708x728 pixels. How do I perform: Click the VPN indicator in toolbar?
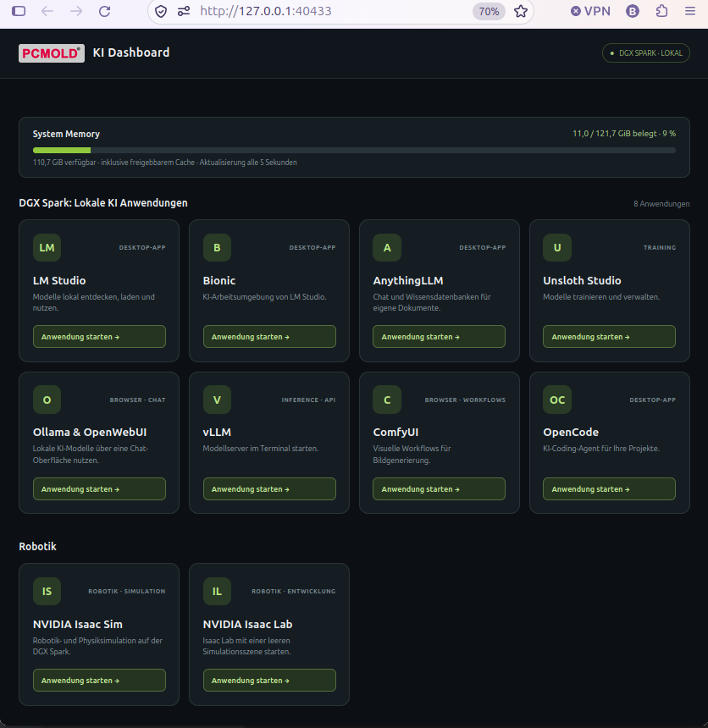point(590,11)
